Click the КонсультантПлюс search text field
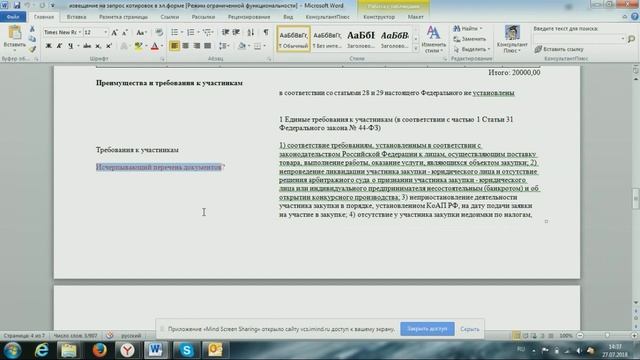The width and height of the screenshot is (640, 360). tap(580, 39)
